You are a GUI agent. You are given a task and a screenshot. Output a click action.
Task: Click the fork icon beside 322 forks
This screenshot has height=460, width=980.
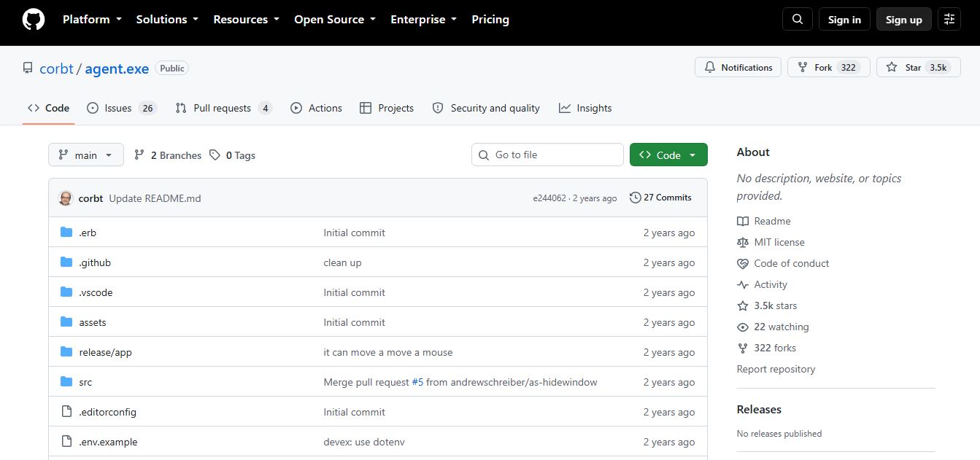(x=743, y=348)
